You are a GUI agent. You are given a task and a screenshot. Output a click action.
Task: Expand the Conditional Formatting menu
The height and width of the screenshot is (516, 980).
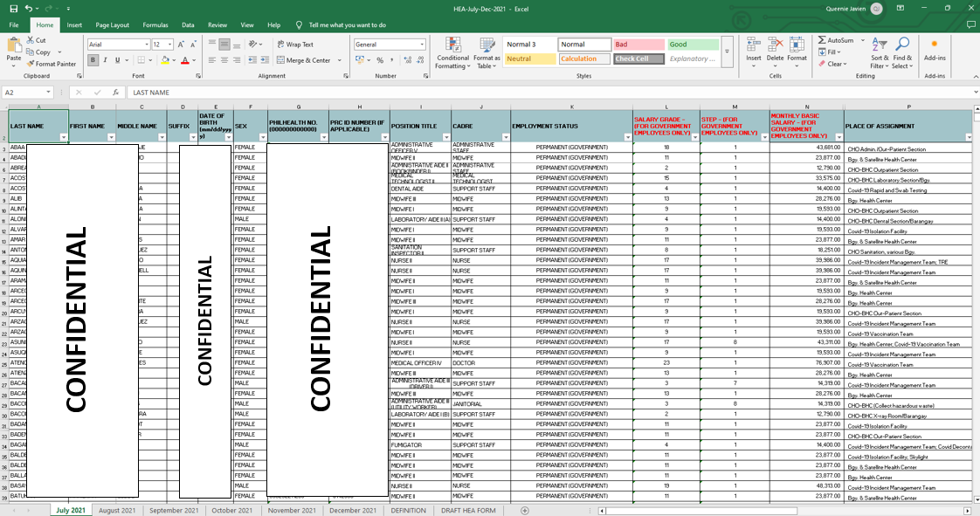click(x=452, y=53)
